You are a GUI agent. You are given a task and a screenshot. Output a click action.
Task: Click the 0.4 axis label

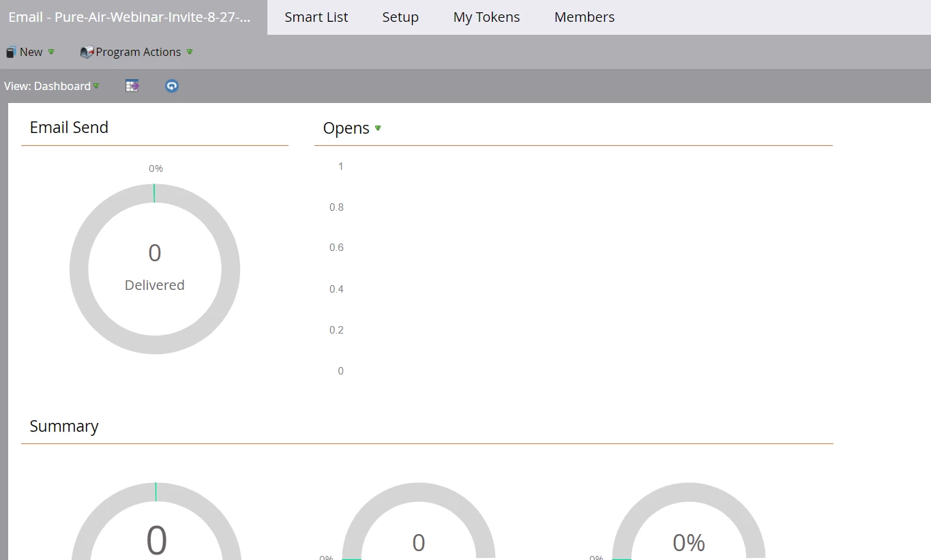pos(336,289)
